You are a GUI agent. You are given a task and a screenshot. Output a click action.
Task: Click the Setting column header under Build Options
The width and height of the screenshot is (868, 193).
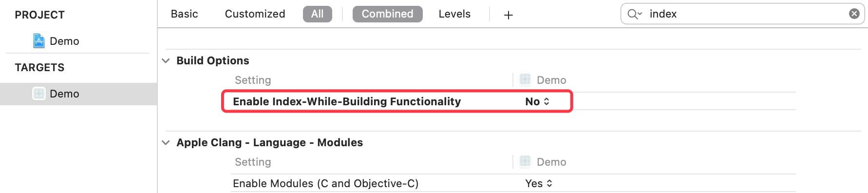point(253,80)
